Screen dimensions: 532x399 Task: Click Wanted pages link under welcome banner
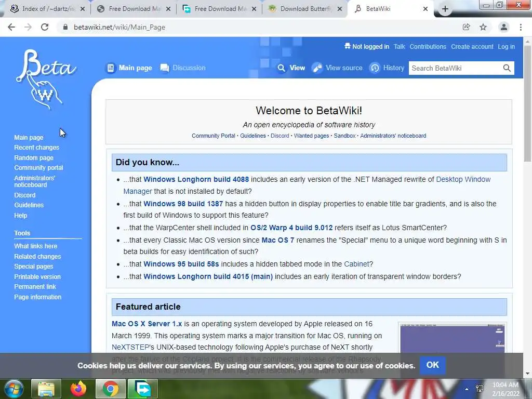tap(312, 136)
